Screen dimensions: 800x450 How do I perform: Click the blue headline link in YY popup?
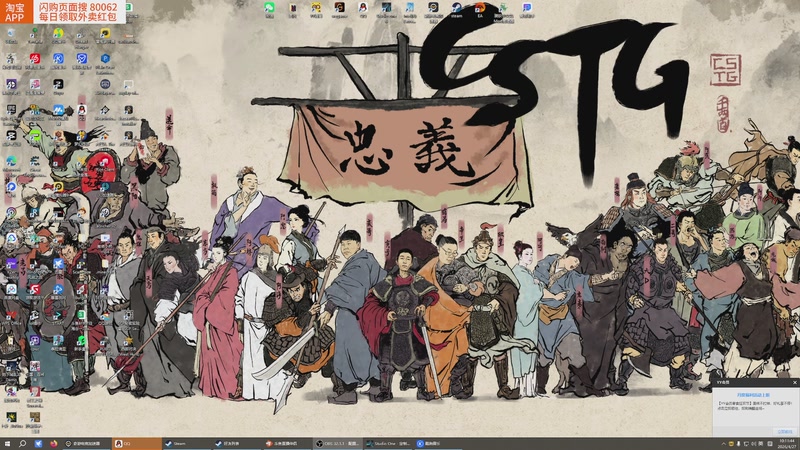pyautogui.click(x=754, y=395)
